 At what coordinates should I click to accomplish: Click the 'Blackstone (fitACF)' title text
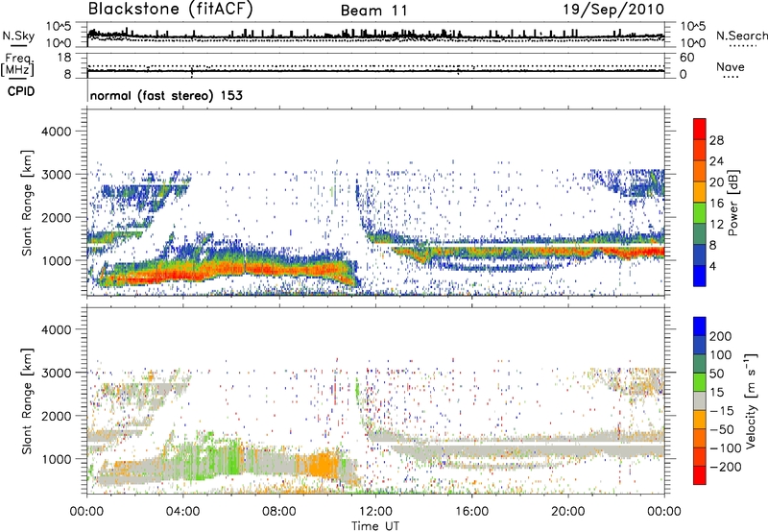[171, 9]
